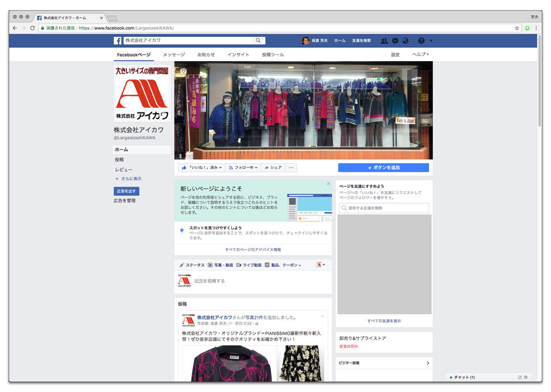Viewport: 551px width, 392px height.
Task: Open more options ellipsis button
Action: 291,168
